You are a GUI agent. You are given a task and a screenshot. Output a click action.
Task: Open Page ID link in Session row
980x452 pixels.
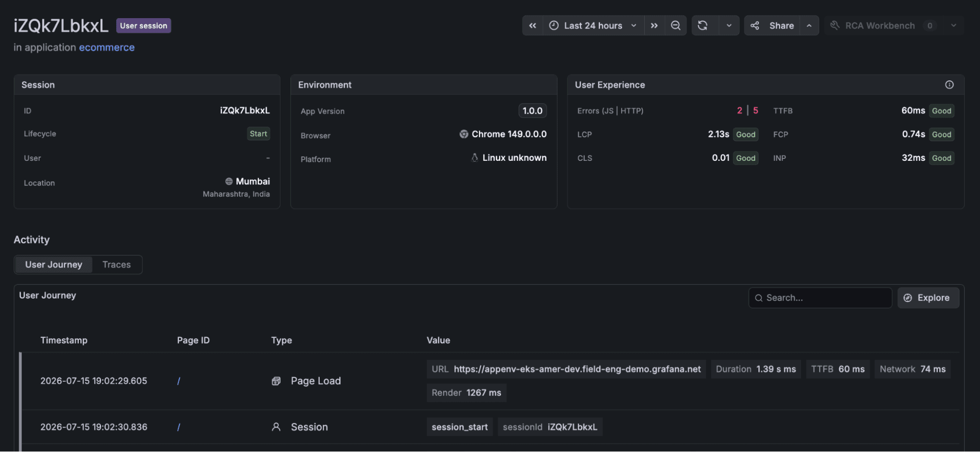click(178, 427)
